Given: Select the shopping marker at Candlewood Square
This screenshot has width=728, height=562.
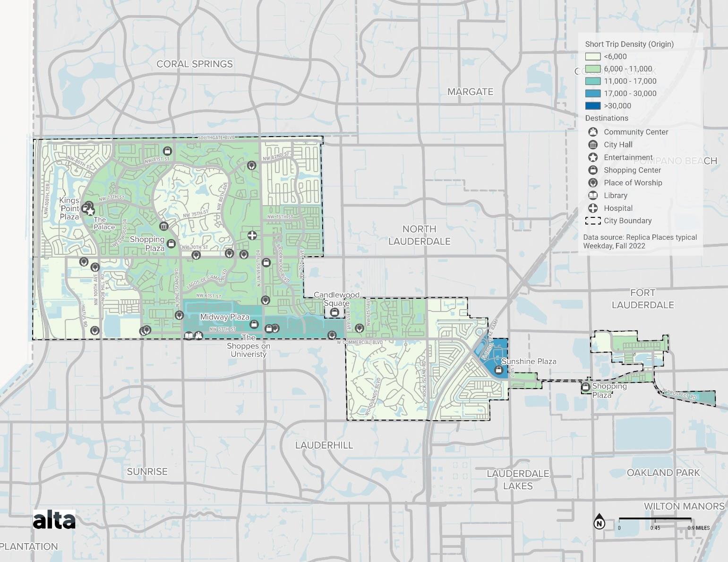Looking at the screenshot, I should [334, 312].
